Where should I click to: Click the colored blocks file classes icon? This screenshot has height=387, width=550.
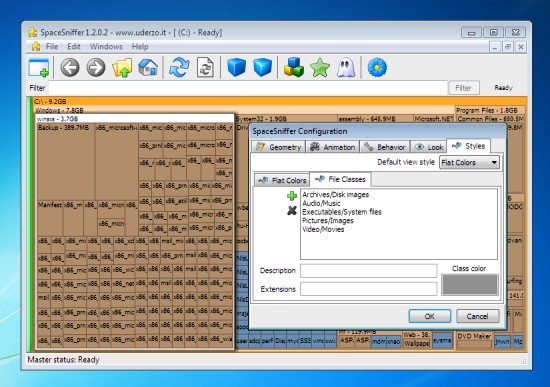294,67
